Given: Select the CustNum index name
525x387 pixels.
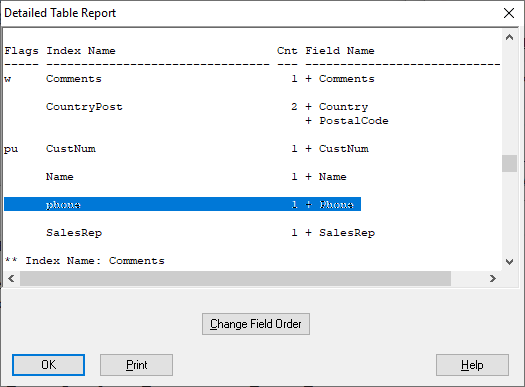Looking at the screenshot, I should pos(71,149).
